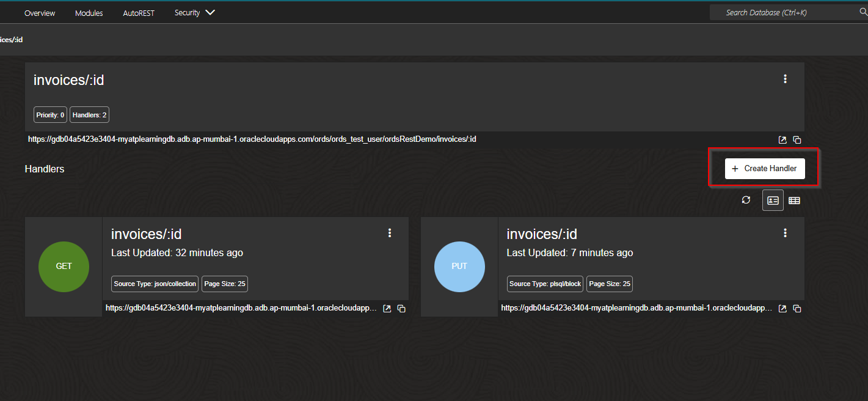Copy the invoices/:id endpoint URL
Image resolution: width=868 pixels, height=401 pixels.
[797, 139]
